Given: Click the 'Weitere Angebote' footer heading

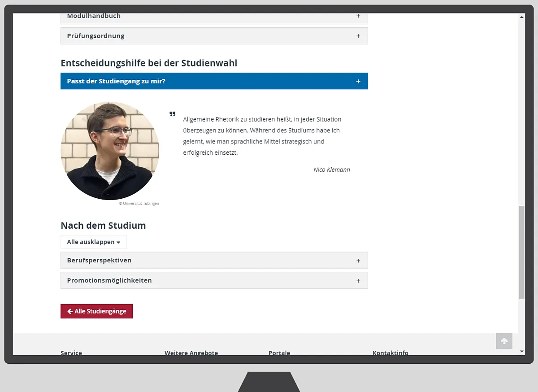Looking at the screenshot, I should click(x=191, y=353).
